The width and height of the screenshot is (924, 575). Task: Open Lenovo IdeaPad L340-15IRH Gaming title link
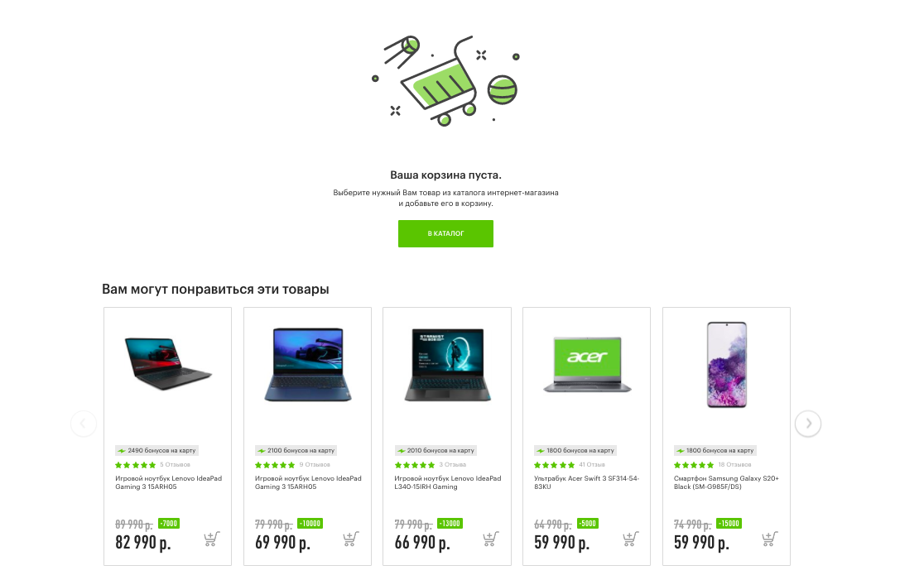tap(447, 482)
